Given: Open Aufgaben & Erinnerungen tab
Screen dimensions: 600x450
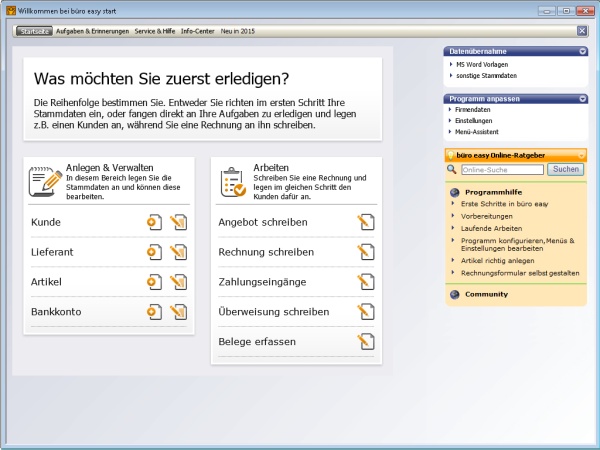Looking at the screenshot, I should click(x=93, y=31).
